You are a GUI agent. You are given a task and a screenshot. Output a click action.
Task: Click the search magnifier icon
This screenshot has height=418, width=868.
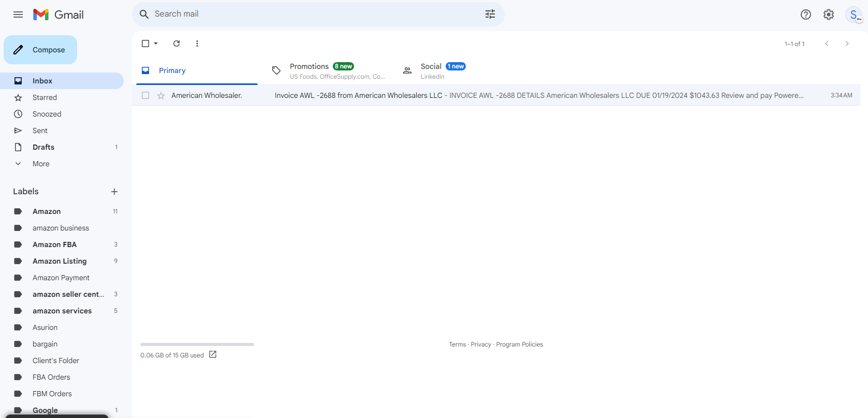(144, 14)
